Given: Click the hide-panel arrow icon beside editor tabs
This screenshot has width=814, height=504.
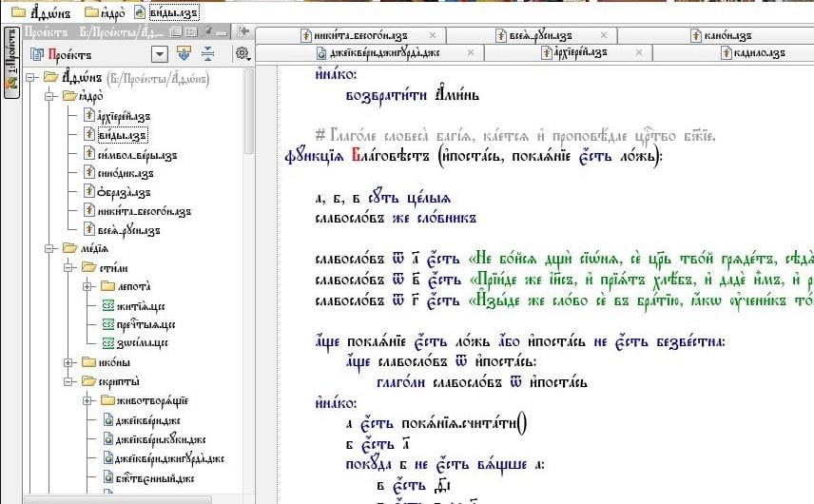Looking at the screenshot, I should [x=242, y=31].
